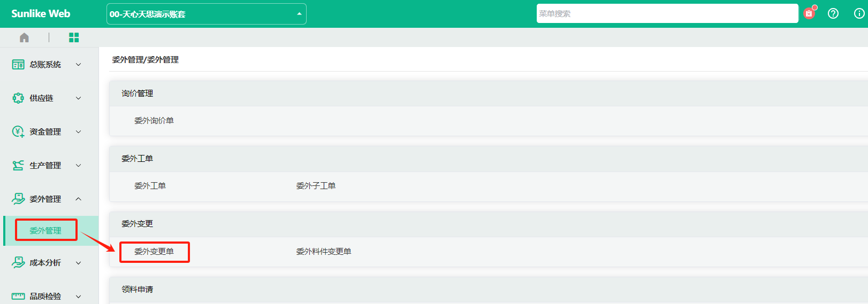The height and width of the screenshot is (304, 868).
Task: Select 资金管理 in the sidebar
Action: pos(45,132)
